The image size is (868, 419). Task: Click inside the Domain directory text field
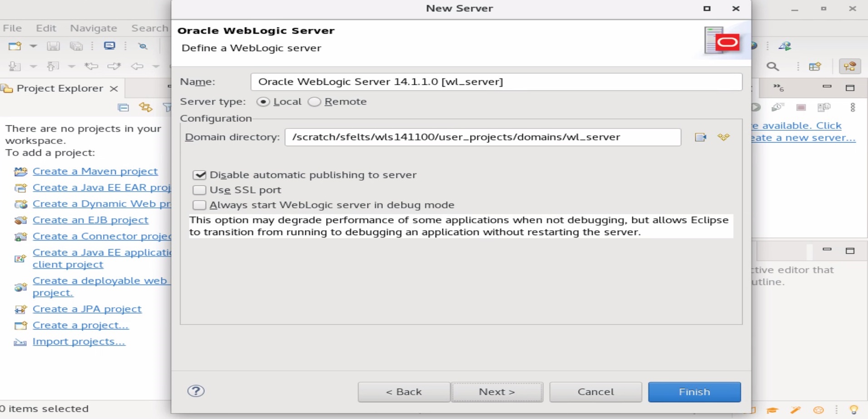pos(482,137)
